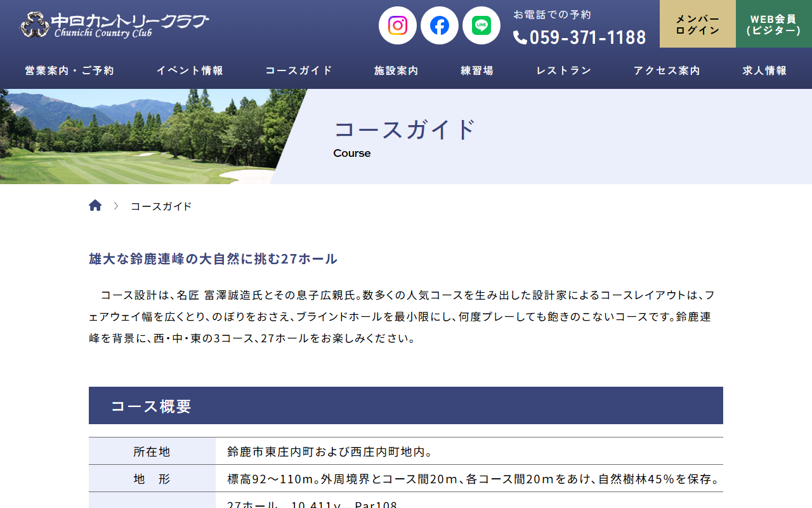Open the 練習場 menu item
Image resolution: width=812 pixels, height=508 pixels.
tap(477, 70)
